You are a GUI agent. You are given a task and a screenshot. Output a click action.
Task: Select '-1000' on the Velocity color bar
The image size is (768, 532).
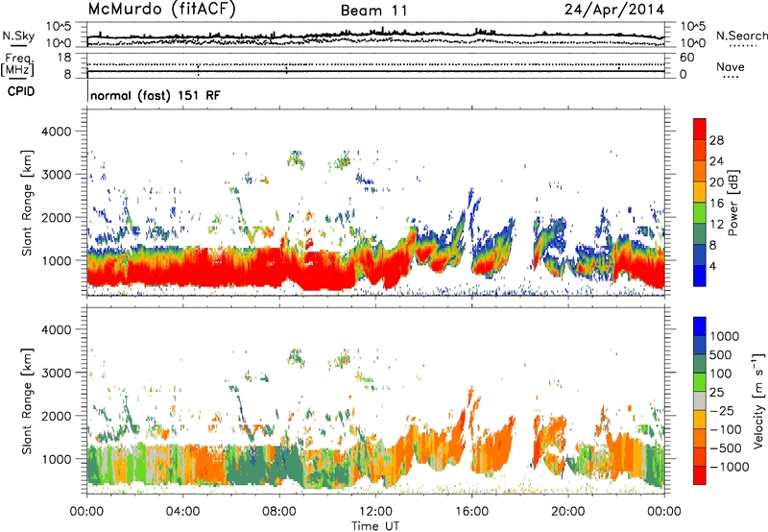point(729,467)
